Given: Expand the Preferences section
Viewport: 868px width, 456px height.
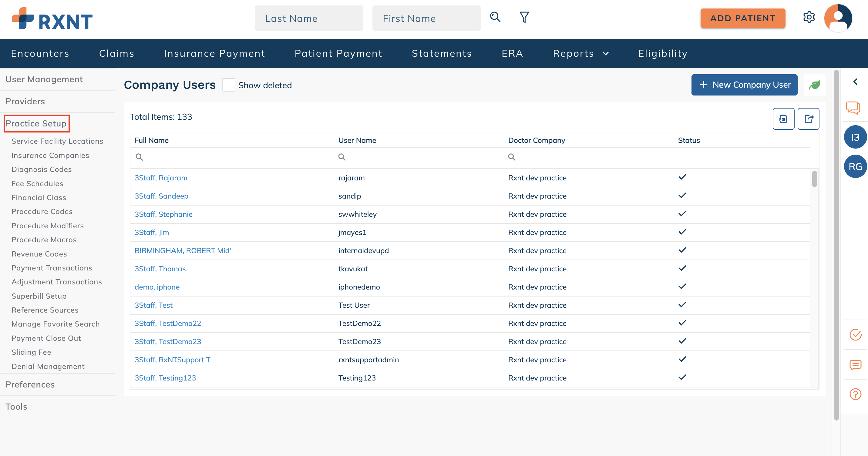Looking at the screenshot, I should [x=30, y=384].
